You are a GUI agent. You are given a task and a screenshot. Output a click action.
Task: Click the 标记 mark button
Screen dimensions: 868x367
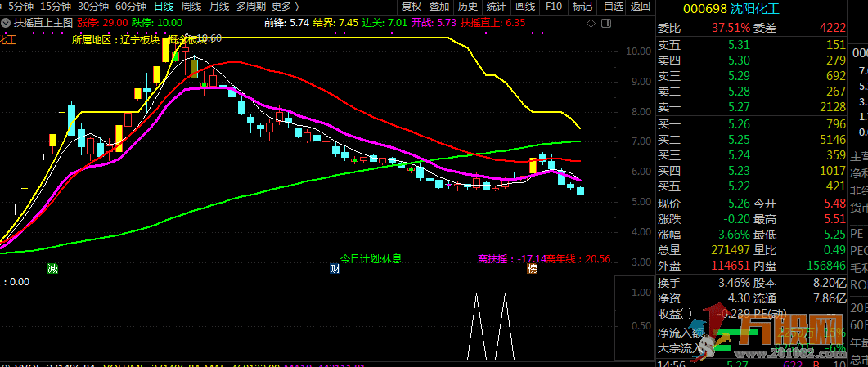pos(582,7)
